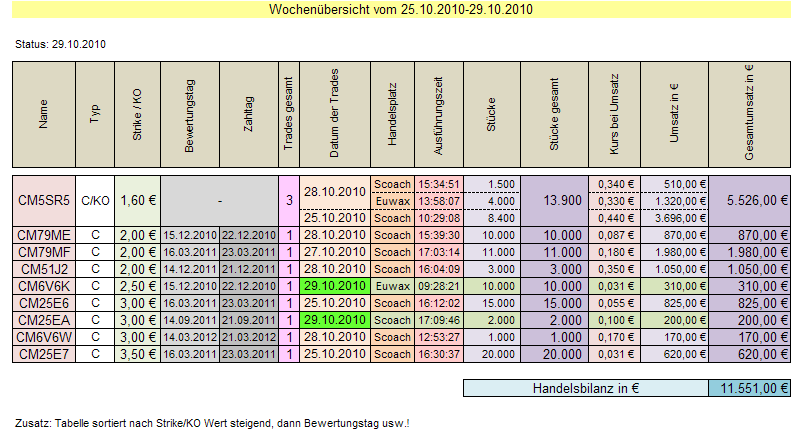Select the Euwax cell at 13:58:07
The height and width of the screenshot is (431, 803).
click(x=392, y=200)
